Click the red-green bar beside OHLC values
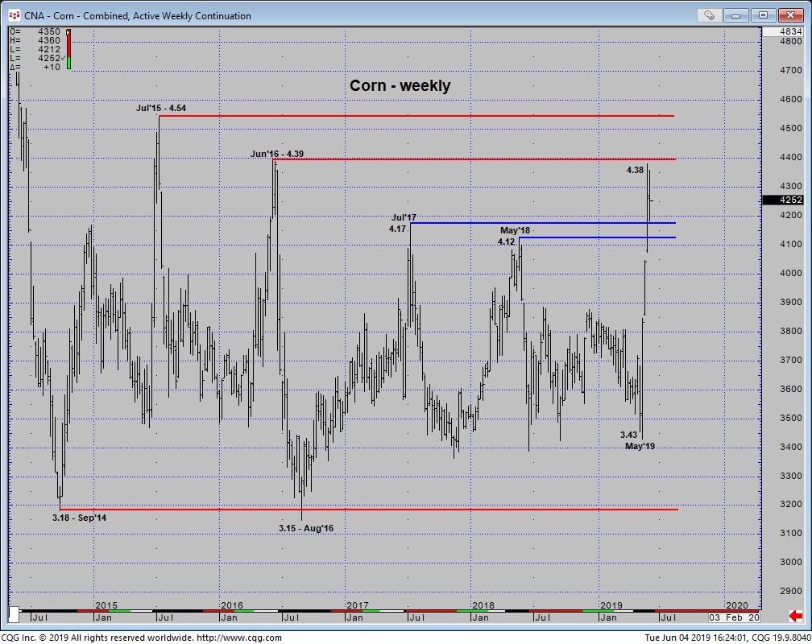 tap(68, 48)
